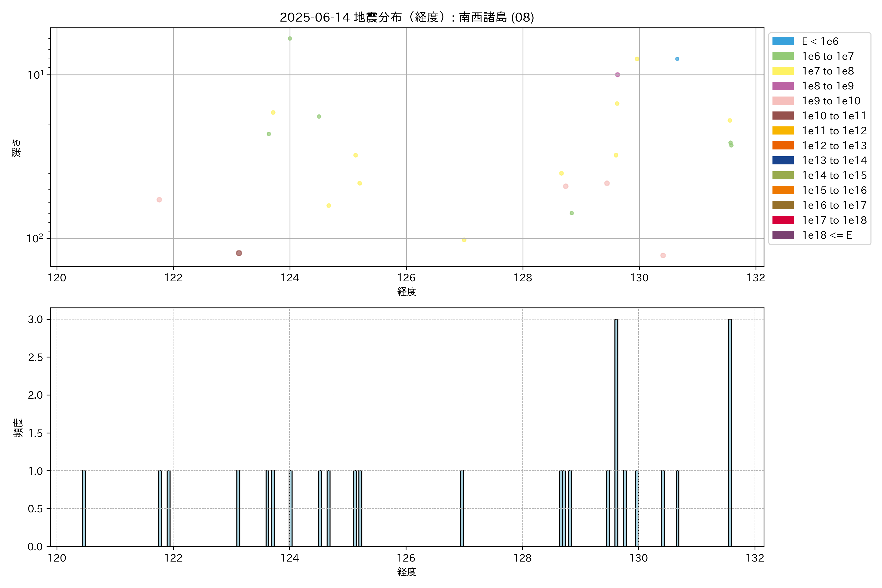The width and height of the screenshot is (882, 588).
Task: Click the tall histogram bar near longitude 131.6
Action: pyautogui.click(x=730, y=431)
